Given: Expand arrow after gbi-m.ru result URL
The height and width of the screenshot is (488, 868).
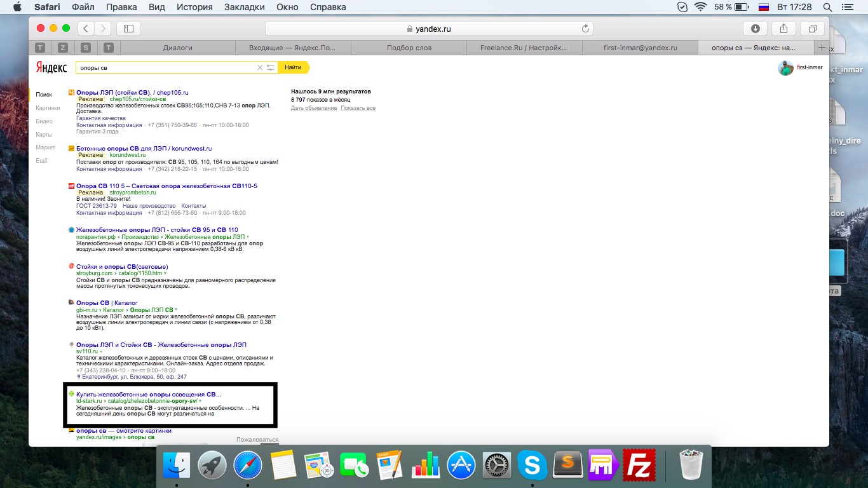Looking at the screenshot, I should pyautogui.click(x=176, y=310).
